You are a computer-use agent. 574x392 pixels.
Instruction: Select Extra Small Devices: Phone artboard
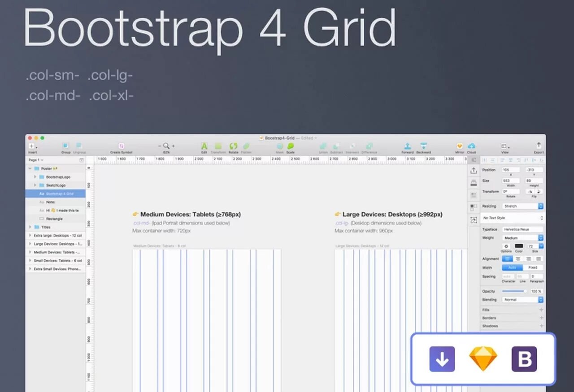click(x=56, y=269)
